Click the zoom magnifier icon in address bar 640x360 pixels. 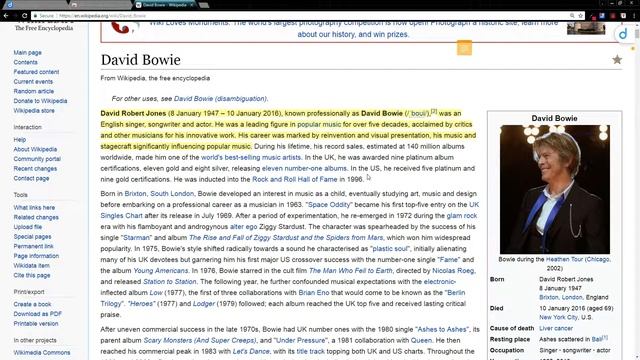pyautogui.click(x=572, y=16)
